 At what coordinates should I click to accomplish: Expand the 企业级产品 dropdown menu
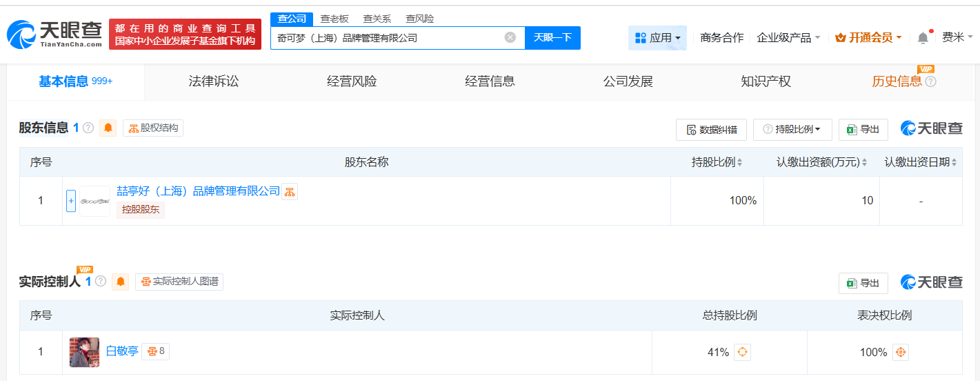tap(788, 37)
